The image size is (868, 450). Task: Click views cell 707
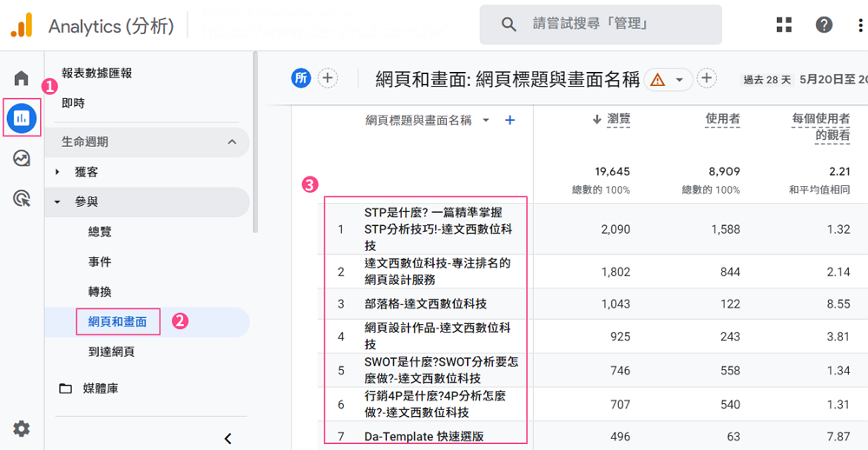click(x=620, y=405)
